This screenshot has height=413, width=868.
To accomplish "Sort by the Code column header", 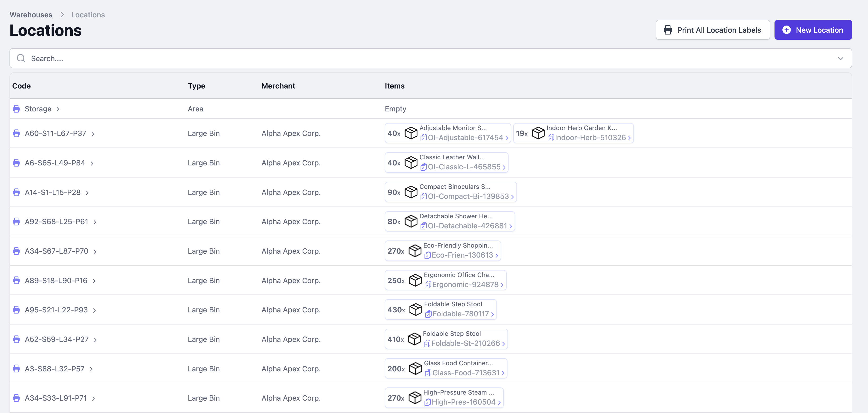I will [22, 86].
